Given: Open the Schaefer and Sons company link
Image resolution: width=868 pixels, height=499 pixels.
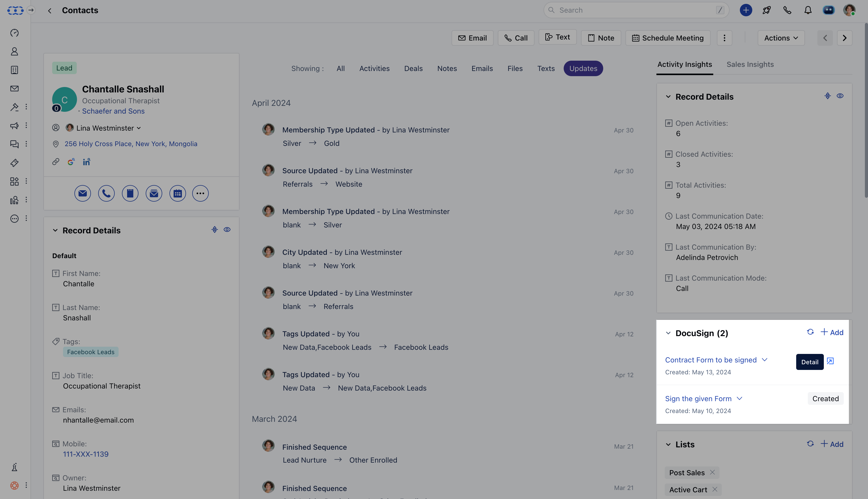Looking at the screenshot, I should (113, 111).
